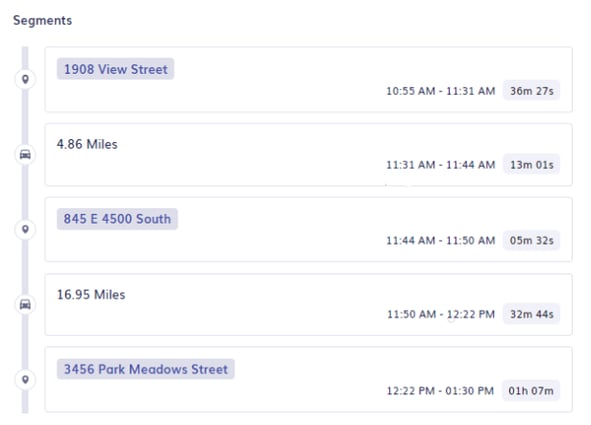The height and width of the screenshot is (425, 591).
Task: Click the location pin icon for 845 E 4500 South
Action: 25,229
